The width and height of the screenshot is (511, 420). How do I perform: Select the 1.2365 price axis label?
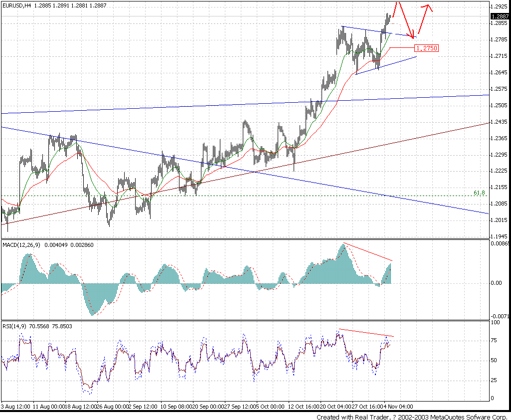point(500,139)
